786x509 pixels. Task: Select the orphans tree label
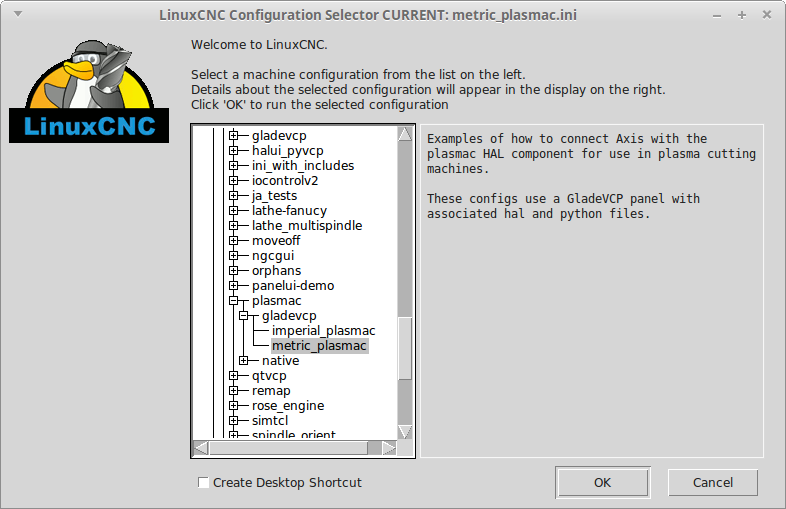(x=276, y=271)
